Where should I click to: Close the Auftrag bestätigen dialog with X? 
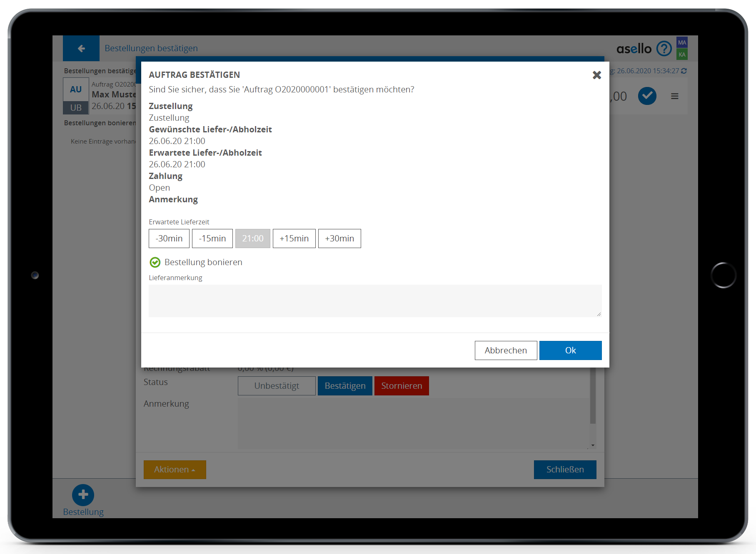click(596, 75)
